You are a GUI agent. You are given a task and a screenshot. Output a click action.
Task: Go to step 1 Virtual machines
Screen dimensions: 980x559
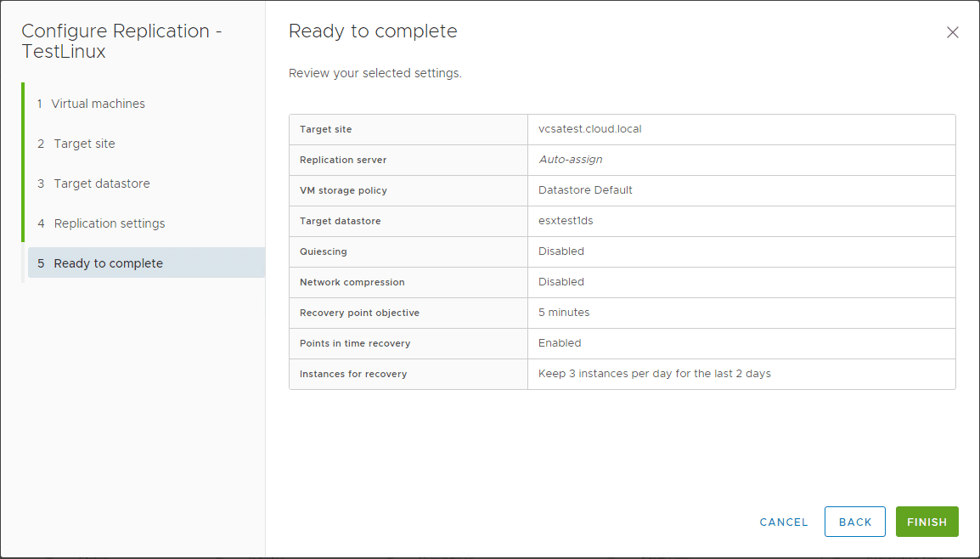[98, 104]
